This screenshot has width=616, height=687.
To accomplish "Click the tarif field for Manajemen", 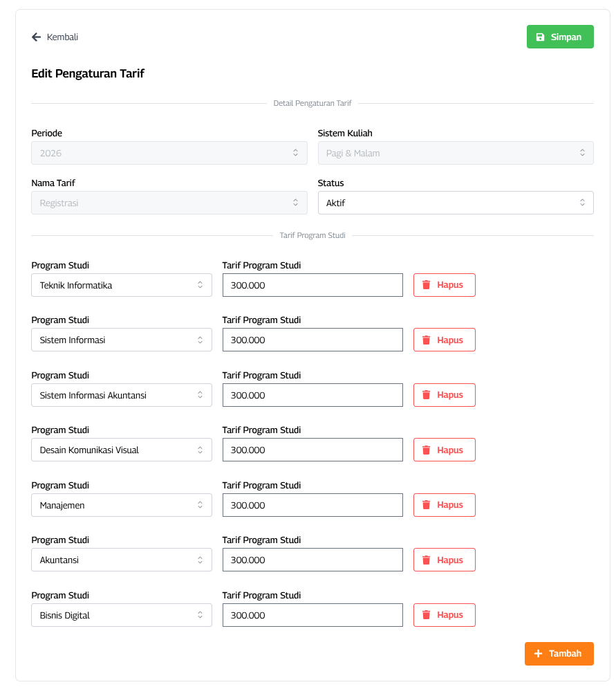I will point(312,505).
